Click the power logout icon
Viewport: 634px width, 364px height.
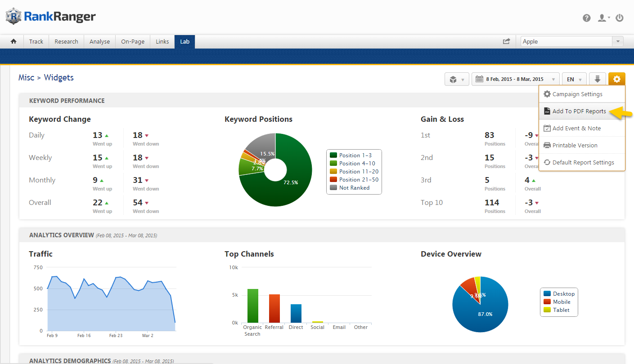tap(620, 18)
